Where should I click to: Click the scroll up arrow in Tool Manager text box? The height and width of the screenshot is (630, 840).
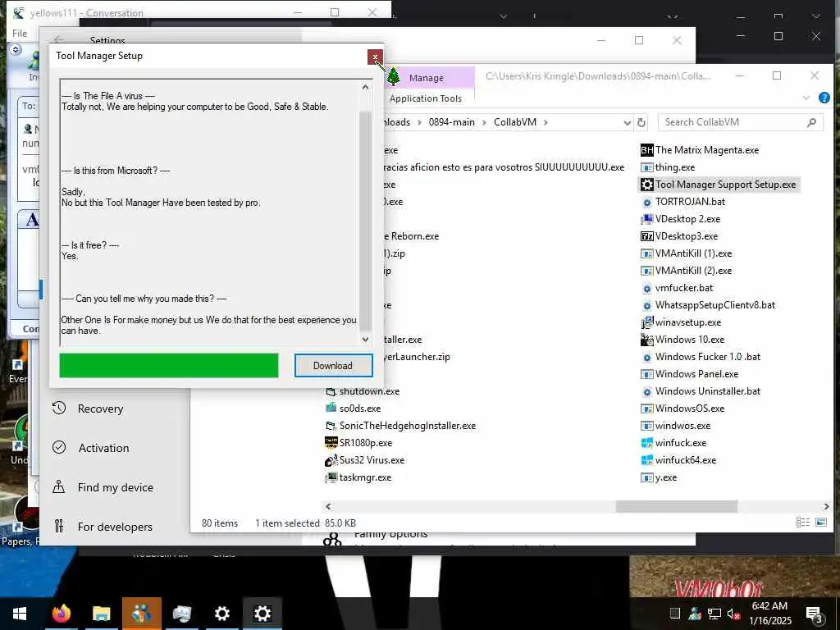pos(365,87)
